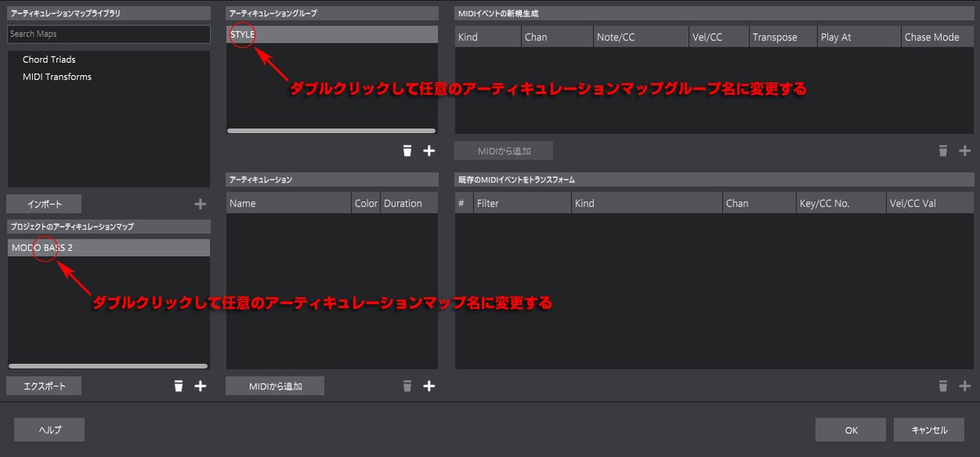Image resolution: width=980 pixels, height=457 pixels.
Task: Select MODO BASS 2 articulation map
Action: tap(109, 248)
